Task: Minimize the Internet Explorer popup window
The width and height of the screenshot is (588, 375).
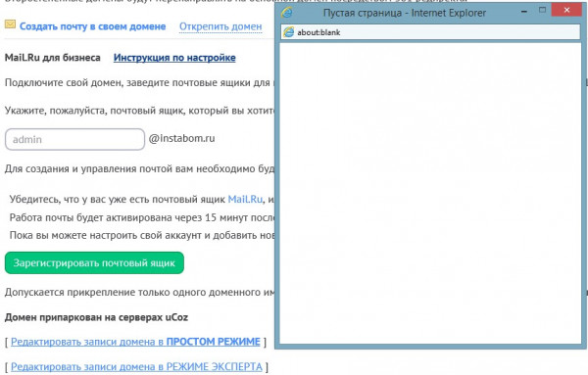Action: (x=524, y=11)
